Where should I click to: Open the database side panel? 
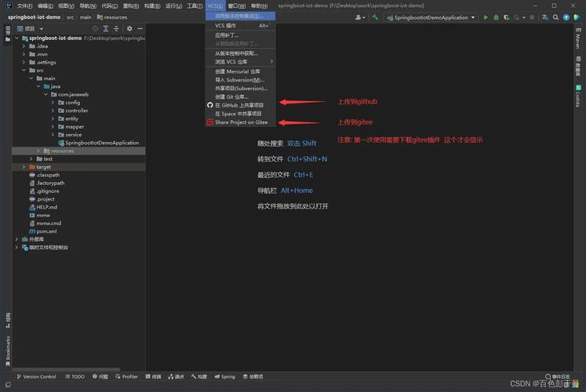pyautogui.click(x=578, y=66)
